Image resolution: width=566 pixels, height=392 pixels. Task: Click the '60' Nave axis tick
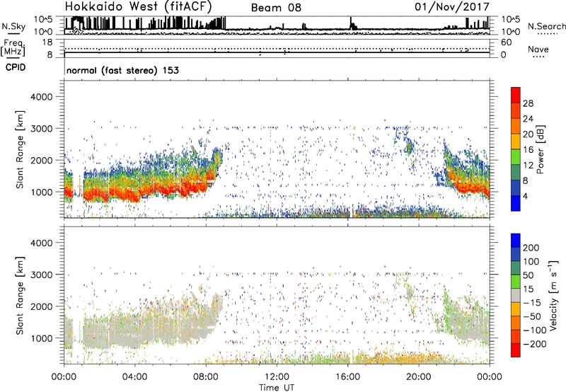click(506, 42)
